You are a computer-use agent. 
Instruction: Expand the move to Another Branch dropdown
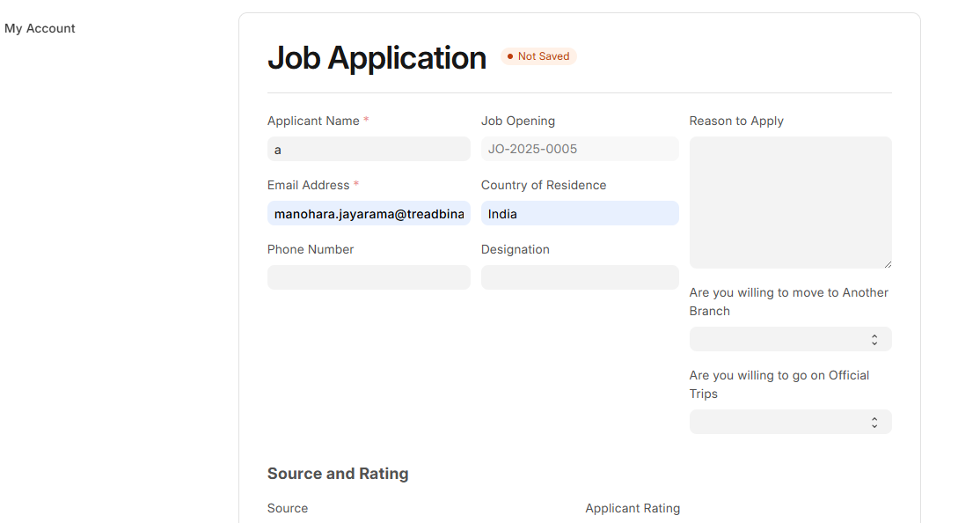pos(790,339)
